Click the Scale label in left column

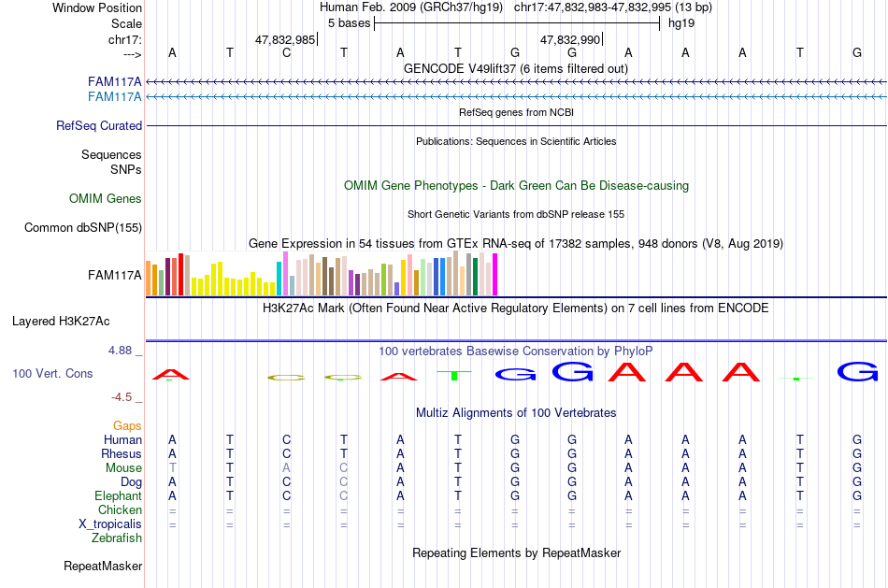126,23
